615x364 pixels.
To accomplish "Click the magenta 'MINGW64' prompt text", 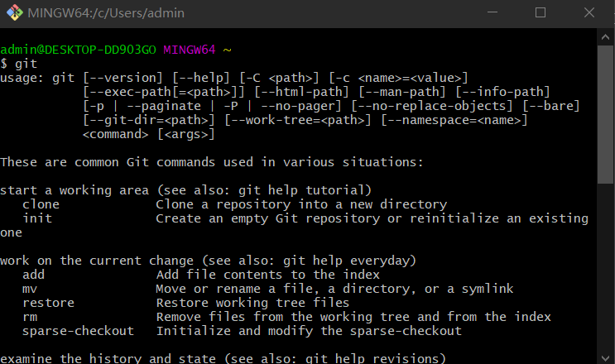I will click(190, 50).
